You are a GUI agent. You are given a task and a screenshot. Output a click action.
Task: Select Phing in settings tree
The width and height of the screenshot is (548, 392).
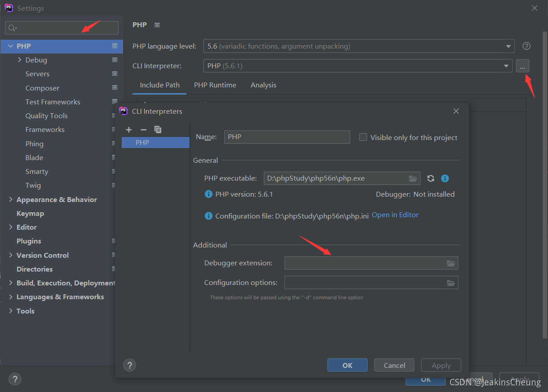click(x=34, y=144)
